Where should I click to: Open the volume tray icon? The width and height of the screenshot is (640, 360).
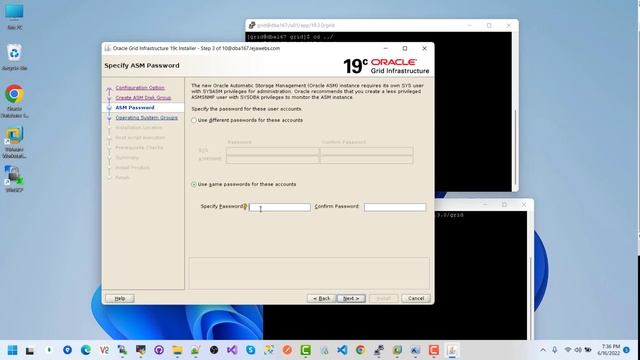pos(578,350)
